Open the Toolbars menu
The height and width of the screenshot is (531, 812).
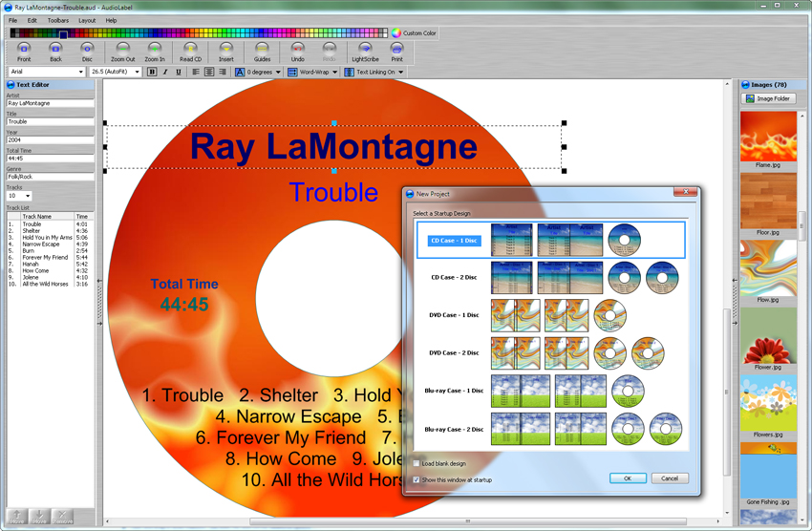coord(57,20)
